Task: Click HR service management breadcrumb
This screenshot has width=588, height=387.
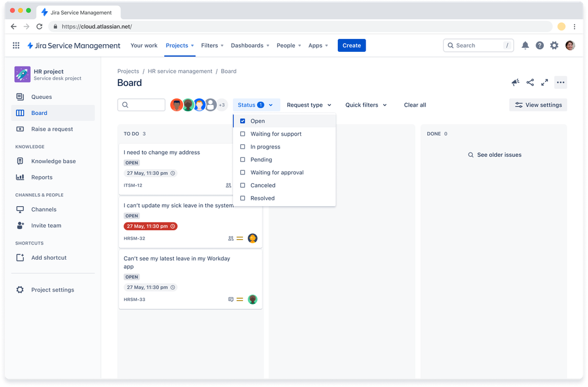Action: 180,71
